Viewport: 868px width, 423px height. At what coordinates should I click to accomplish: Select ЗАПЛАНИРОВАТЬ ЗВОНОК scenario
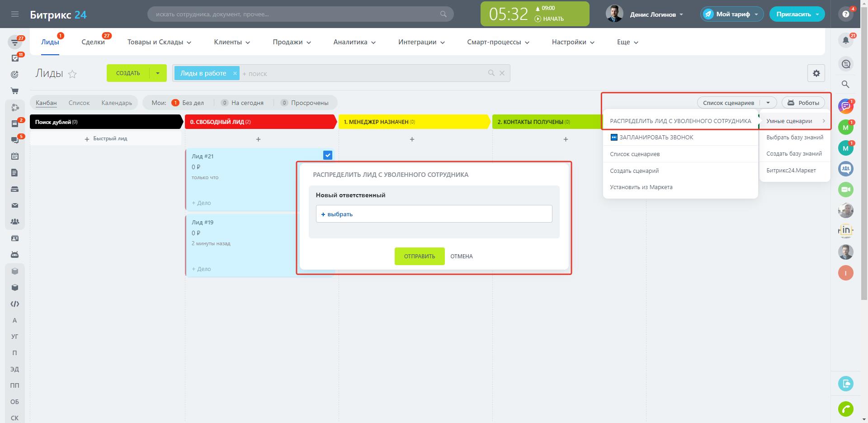click(x=680, y=137)
